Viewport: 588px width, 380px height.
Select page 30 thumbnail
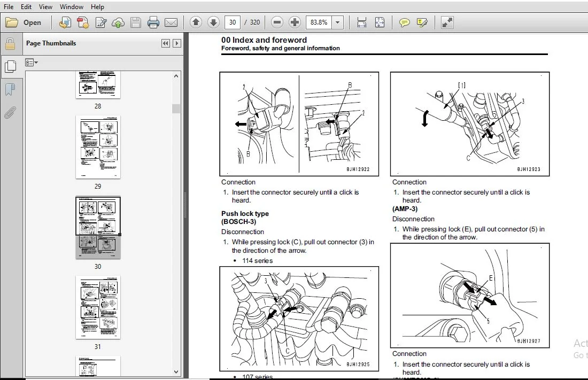point(98,227)
